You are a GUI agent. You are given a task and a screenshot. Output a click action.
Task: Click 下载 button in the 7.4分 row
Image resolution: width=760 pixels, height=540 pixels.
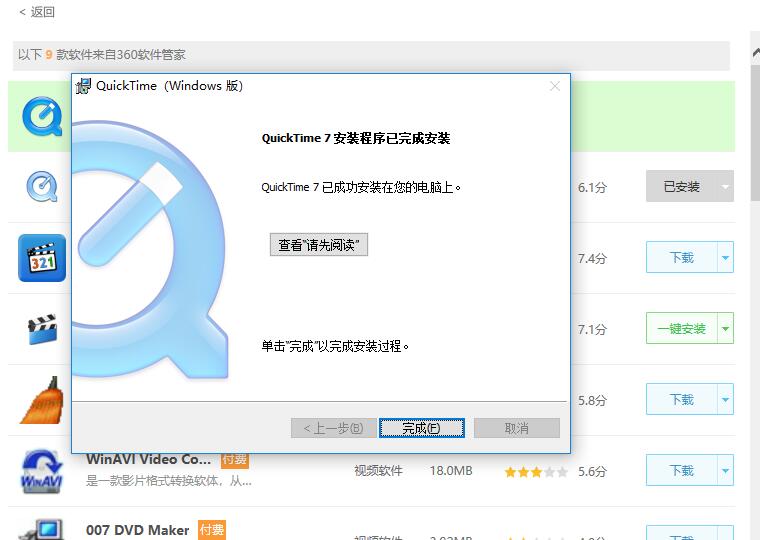click(681, 257)
